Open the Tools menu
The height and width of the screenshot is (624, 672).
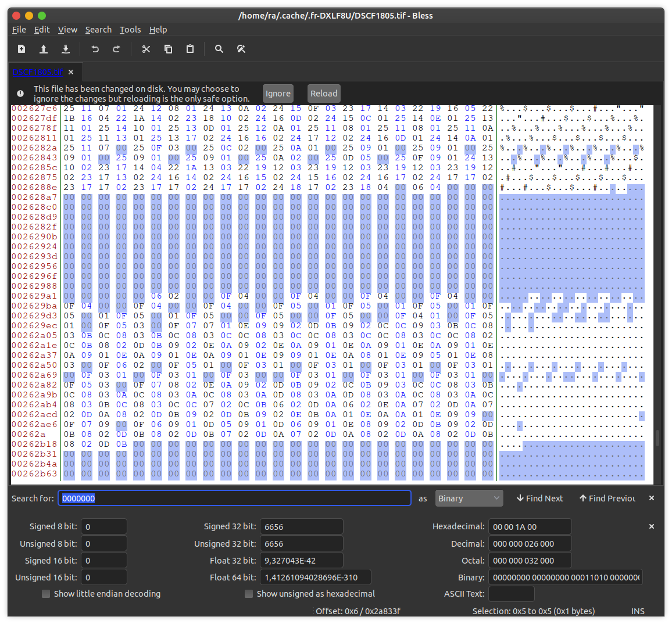pos(130,30)
